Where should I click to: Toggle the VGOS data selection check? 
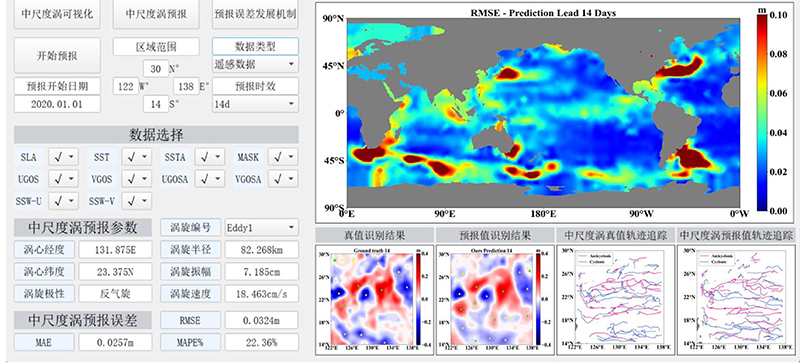pyautogui.click(x=137, y=179)
